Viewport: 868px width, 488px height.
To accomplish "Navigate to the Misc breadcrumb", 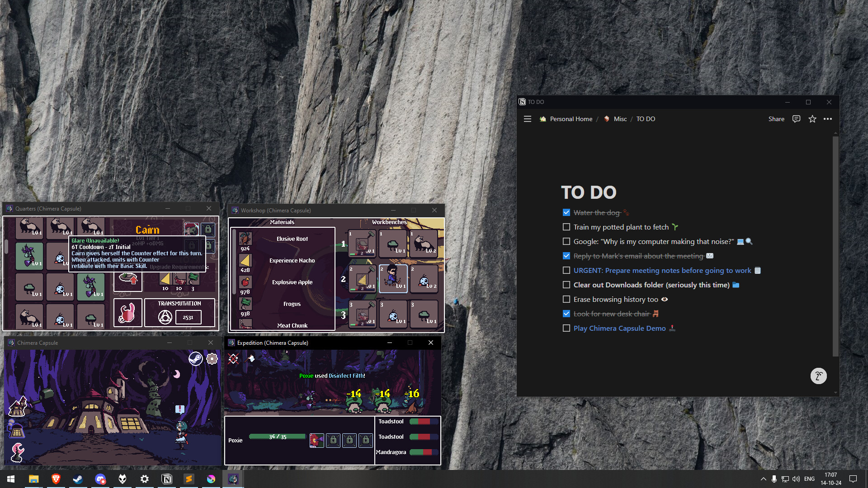I will 621,119.
